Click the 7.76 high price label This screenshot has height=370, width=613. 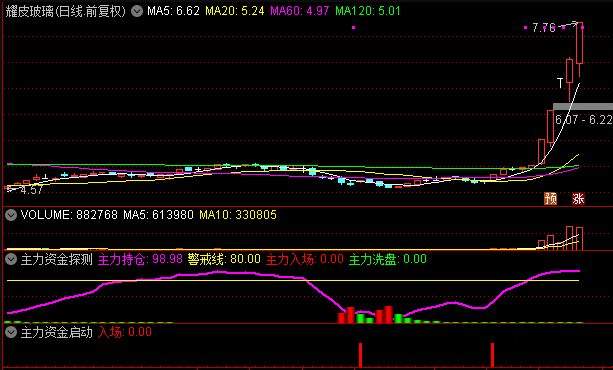tap(544, 28)
